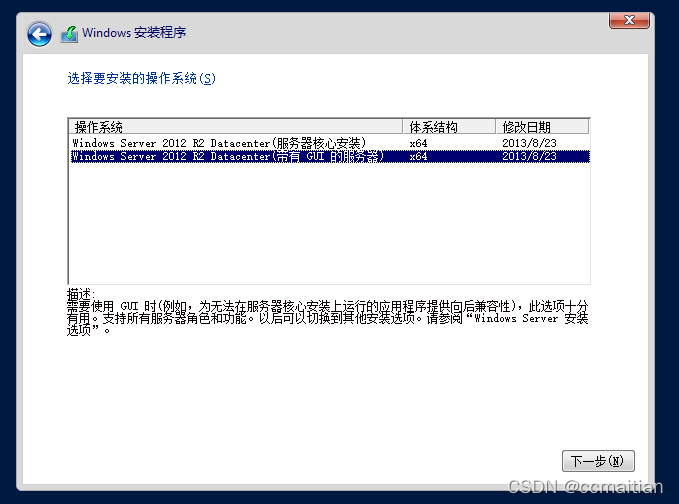The image size is (679, 504).
Task: Click the 修改日期 column header
Action: [x=542, y=127]
